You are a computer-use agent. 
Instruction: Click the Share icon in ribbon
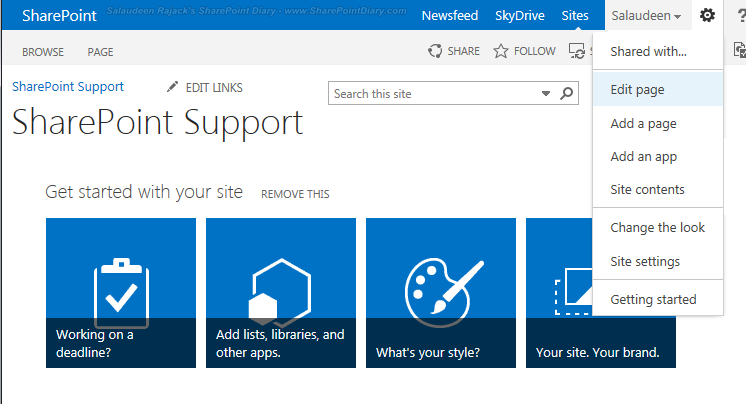click(x=435, y=51)
